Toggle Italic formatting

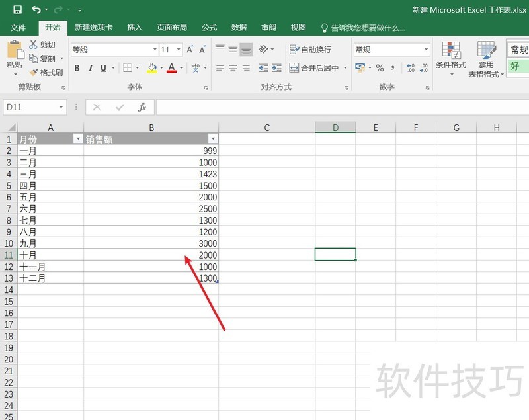[x=90, y=68]
